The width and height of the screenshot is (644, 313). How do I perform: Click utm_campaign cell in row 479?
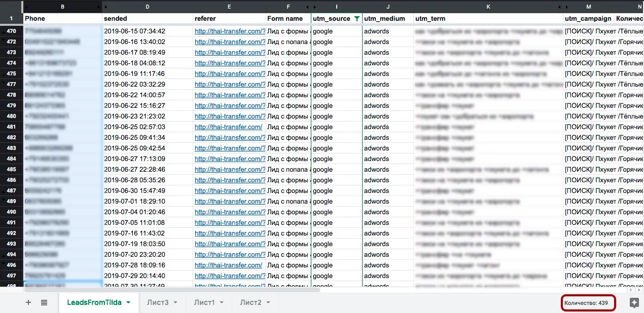coord(588,105)
